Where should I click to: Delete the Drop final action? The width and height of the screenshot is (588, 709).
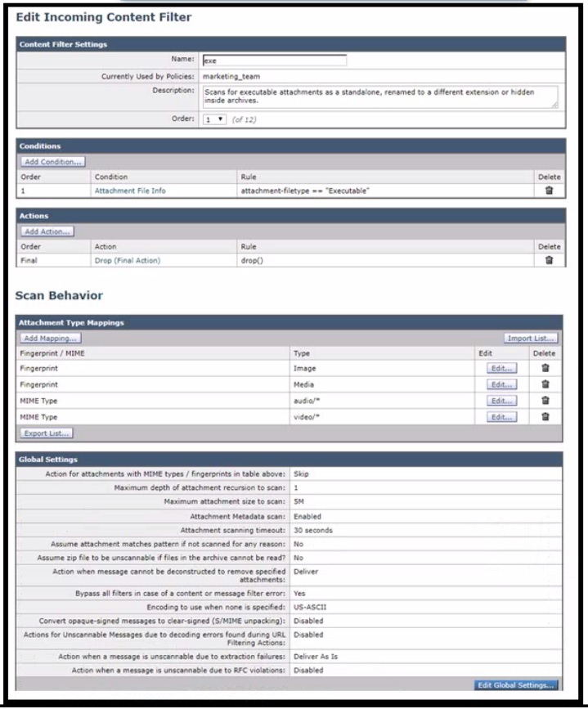[550, 260]
